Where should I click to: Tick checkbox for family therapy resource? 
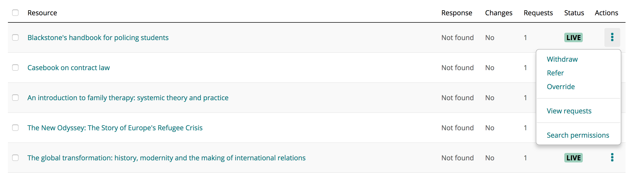(x=15, y=98)
